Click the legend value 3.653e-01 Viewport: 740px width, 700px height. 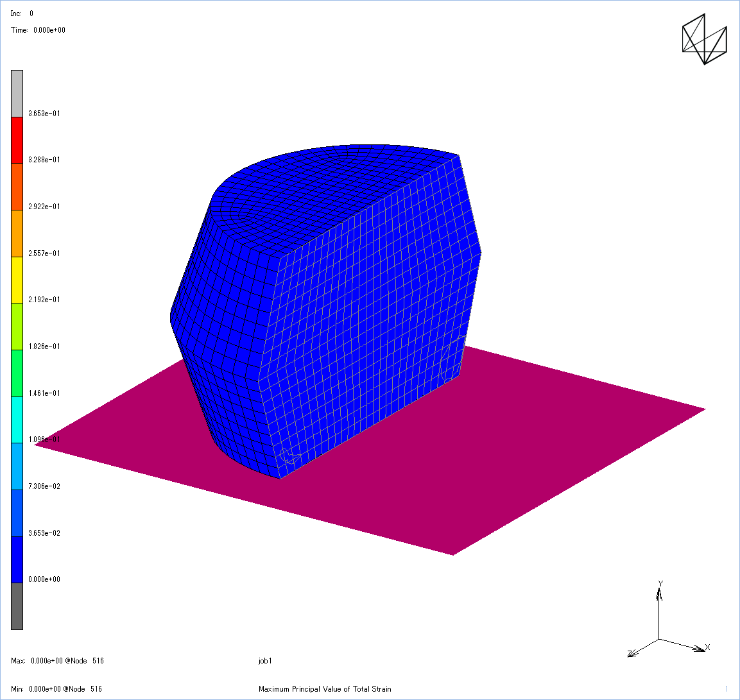(44, 113)
